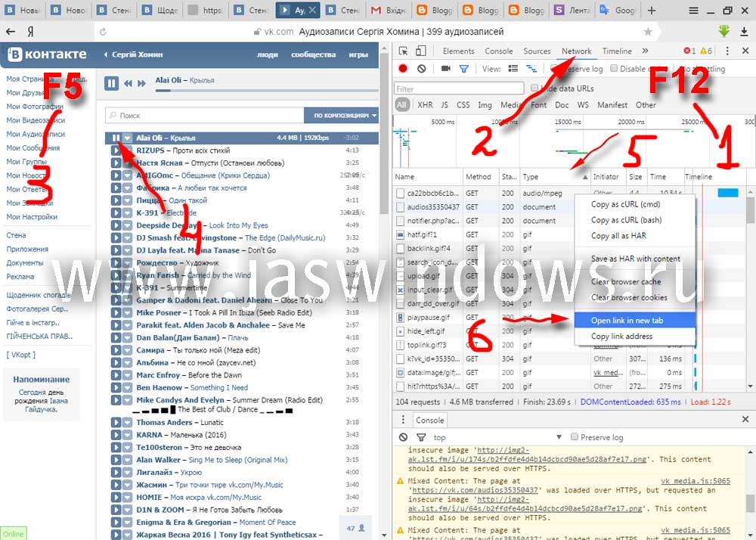Click the Поиск audio search field

[204, 115]
